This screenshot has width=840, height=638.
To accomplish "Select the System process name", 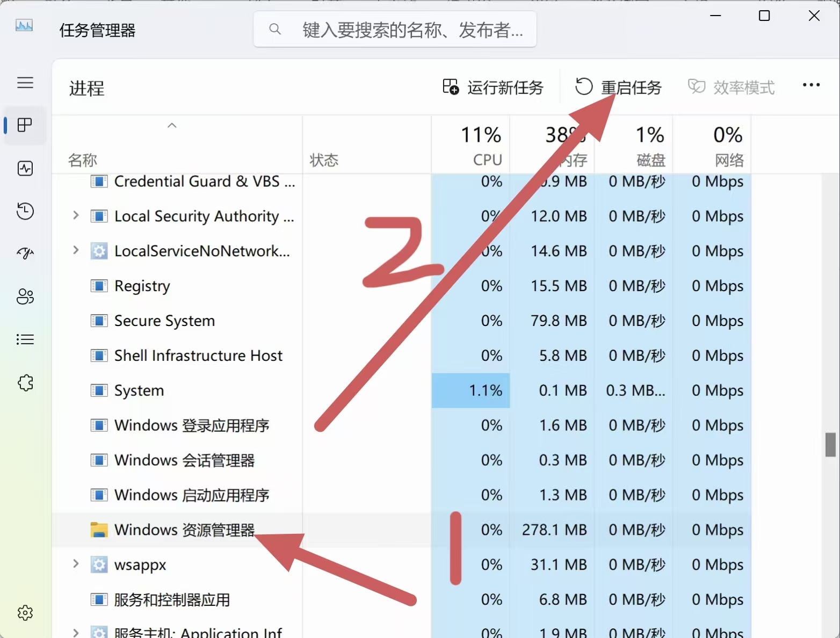I will pyautogui.click(x=139, y=390).
